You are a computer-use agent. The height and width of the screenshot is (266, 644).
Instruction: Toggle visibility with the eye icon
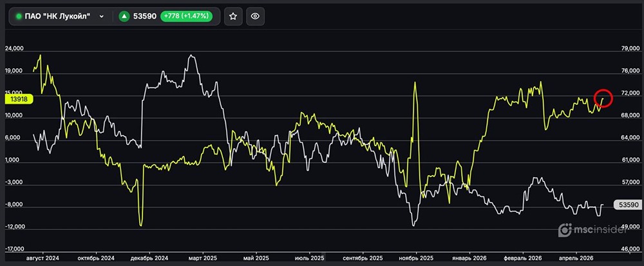[256, 16]
